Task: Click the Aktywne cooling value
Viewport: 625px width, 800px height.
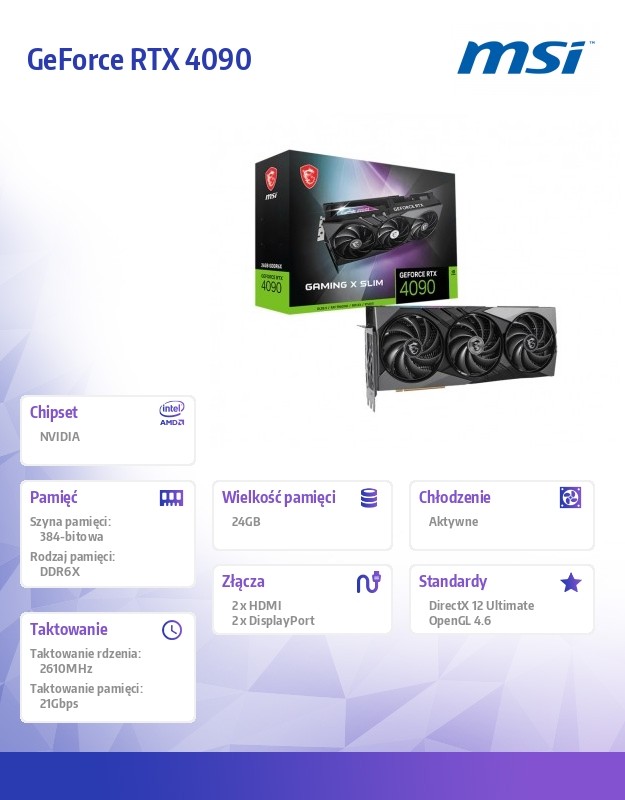Action: 454,521
